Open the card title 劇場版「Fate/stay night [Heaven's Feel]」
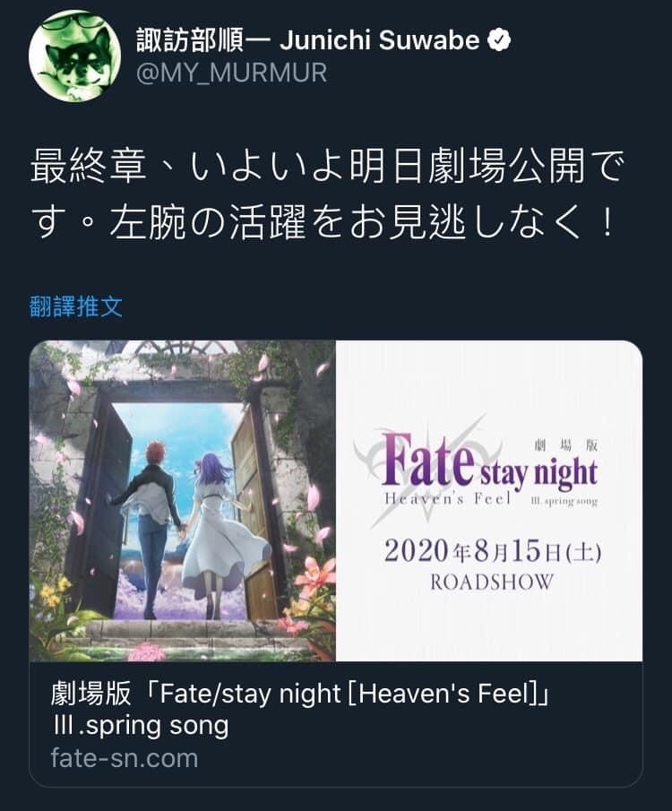Image resolution: width=672 pixels, height=811 pixels. point(300,694)
